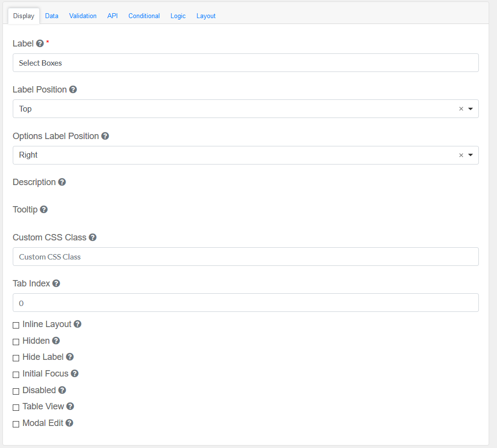497x448 pixels.
Task: Enable the Inline Layout checkbox
Action: (x=16, y=325)
